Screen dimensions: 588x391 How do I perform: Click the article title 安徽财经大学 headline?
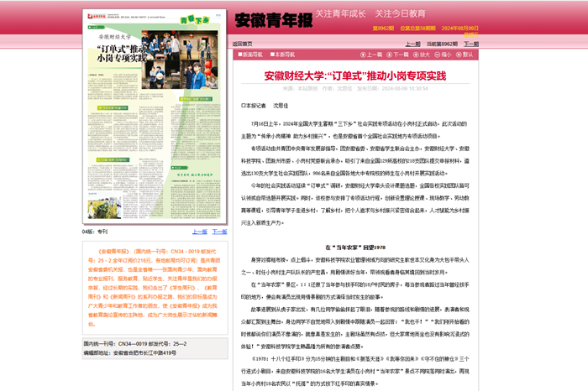click(x=354, y=76)
